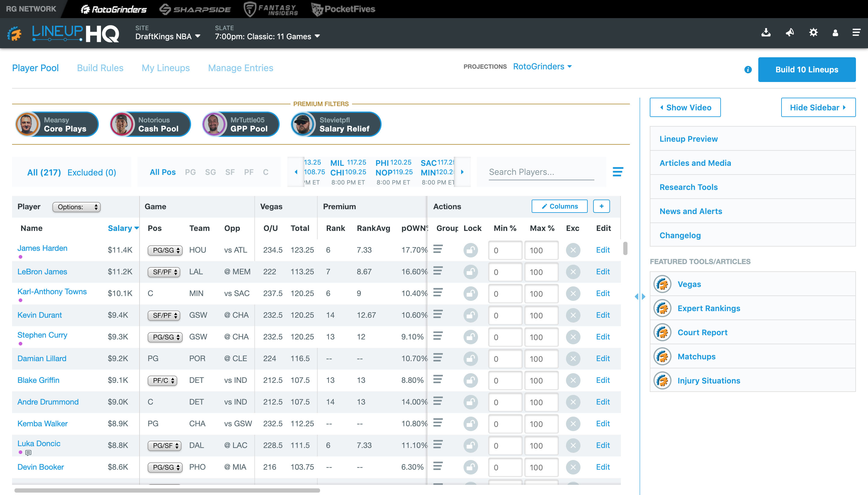Viewport: 868px width, 495px height.
Task: Open the user account icon
Action: point(835,33)
